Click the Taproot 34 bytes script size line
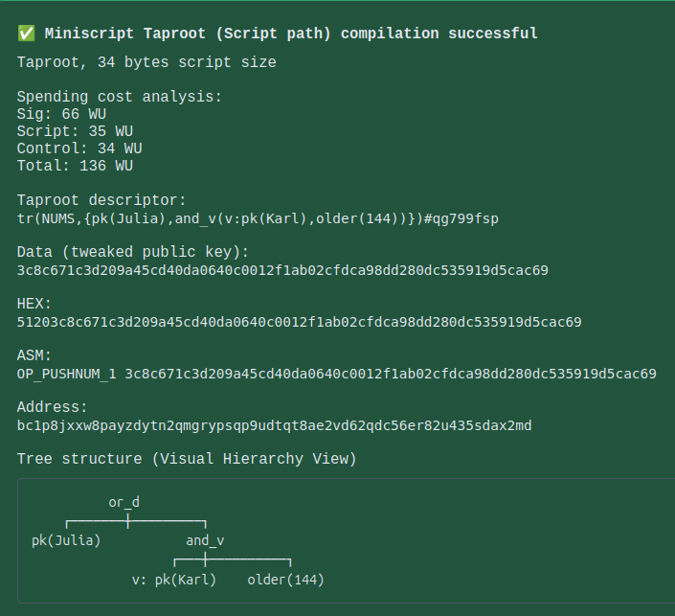The height and width of the screenshot is (616, 675). click(146, 62)
